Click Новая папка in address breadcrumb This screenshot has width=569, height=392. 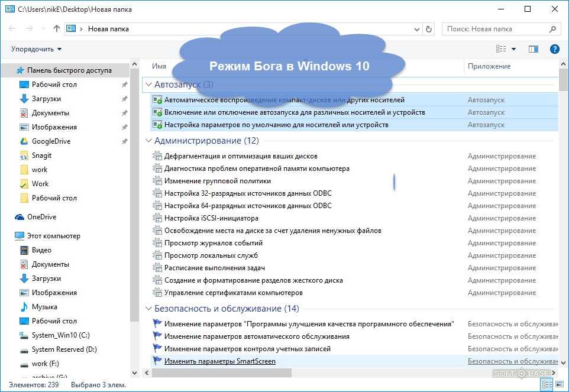[x=108, y=29]
